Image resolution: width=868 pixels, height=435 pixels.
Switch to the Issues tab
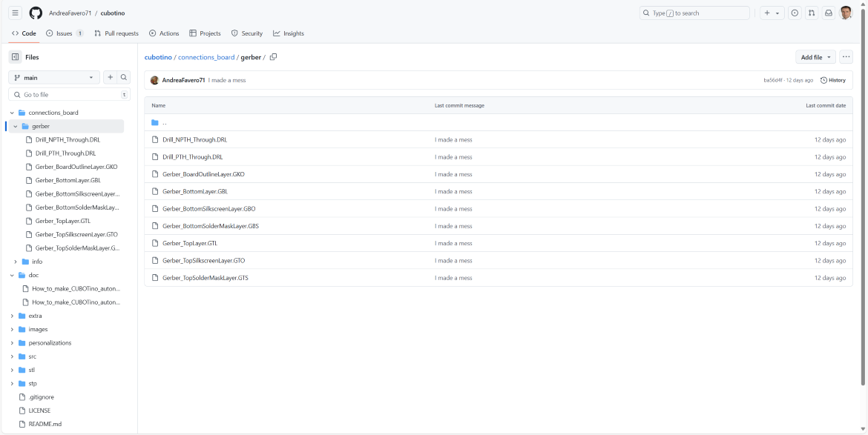point(65,33)
